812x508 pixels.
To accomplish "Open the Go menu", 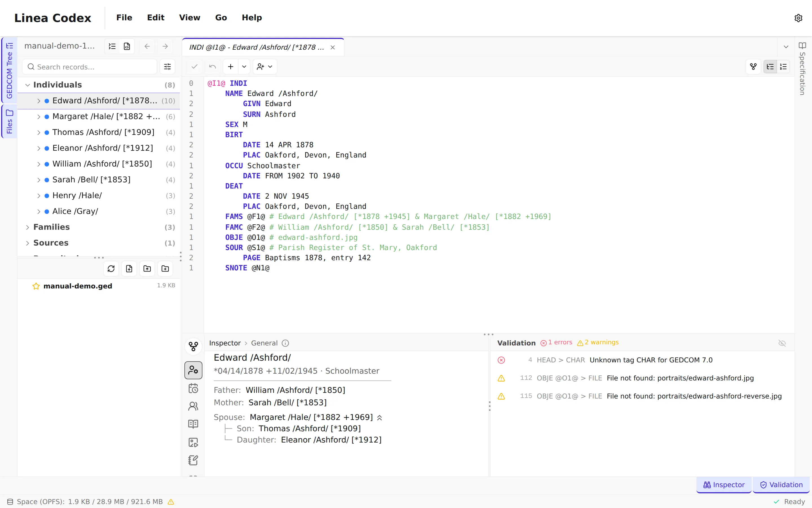I will coord(221,18).
